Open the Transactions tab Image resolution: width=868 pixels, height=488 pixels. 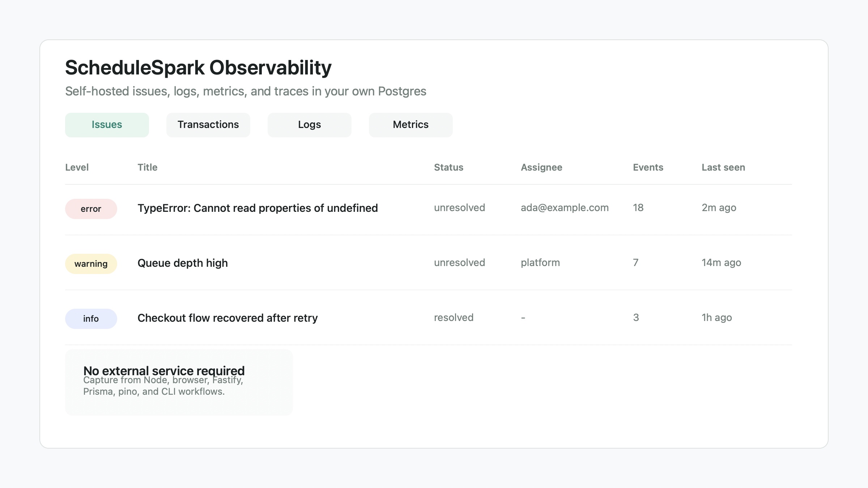click(208, 125)
